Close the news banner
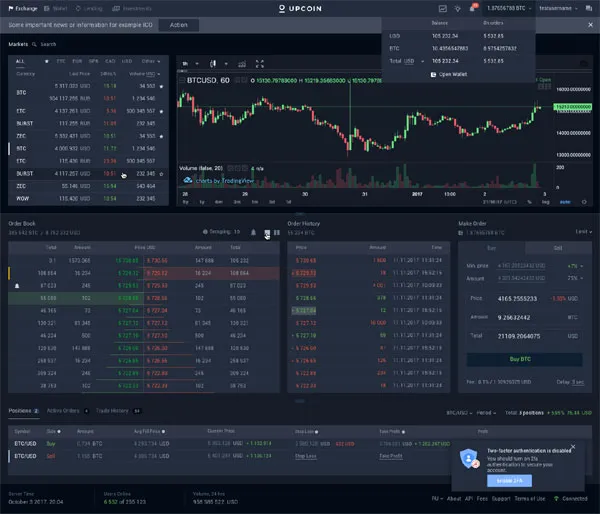This screenshot has height=514, width=600. coord(590,25)
